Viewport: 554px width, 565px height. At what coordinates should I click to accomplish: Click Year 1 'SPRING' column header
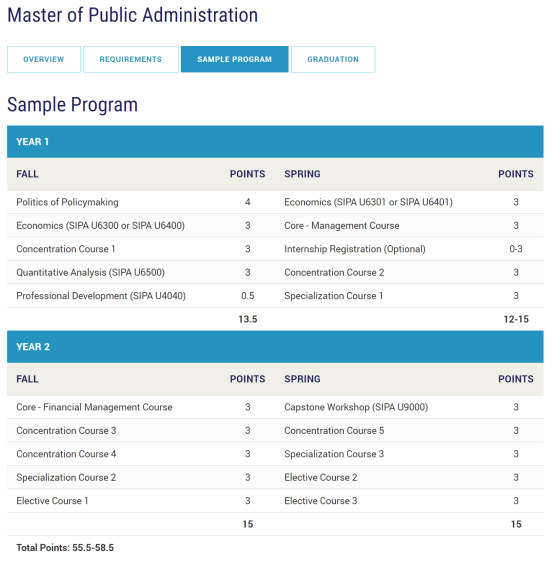point(302,174)
